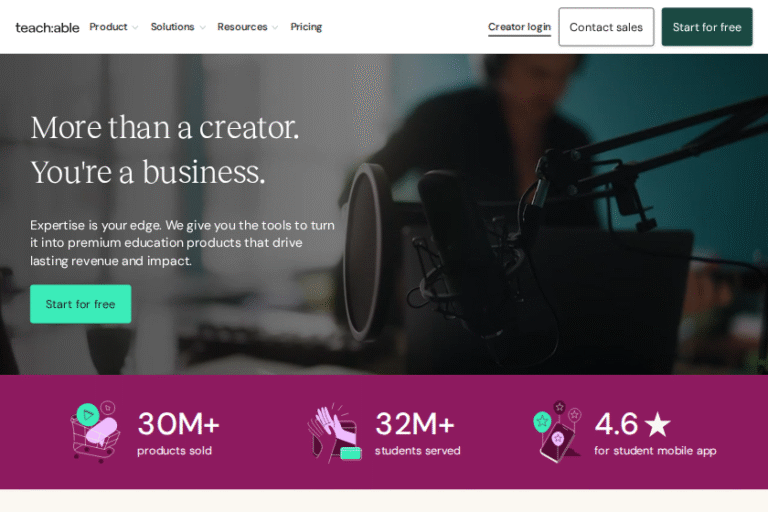Open the Pricing menu item
Screen dimensions: 768x512
coord(306,27)
